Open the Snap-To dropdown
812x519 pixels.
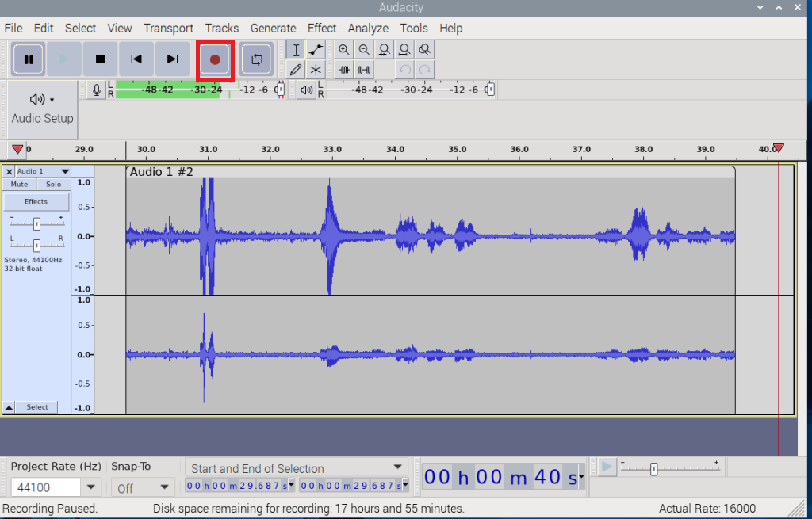pyautogui.click(x=143, y=487)
